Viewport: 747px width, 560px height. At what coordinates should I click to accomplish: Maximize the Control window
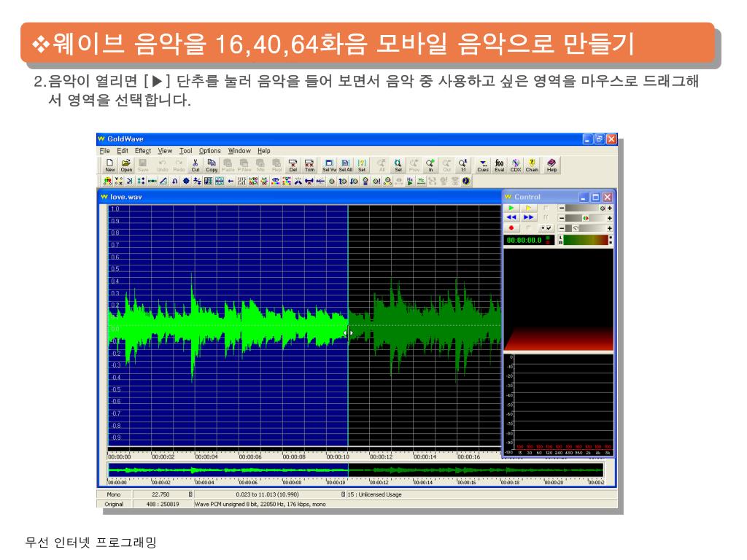(x=595, y=197)
